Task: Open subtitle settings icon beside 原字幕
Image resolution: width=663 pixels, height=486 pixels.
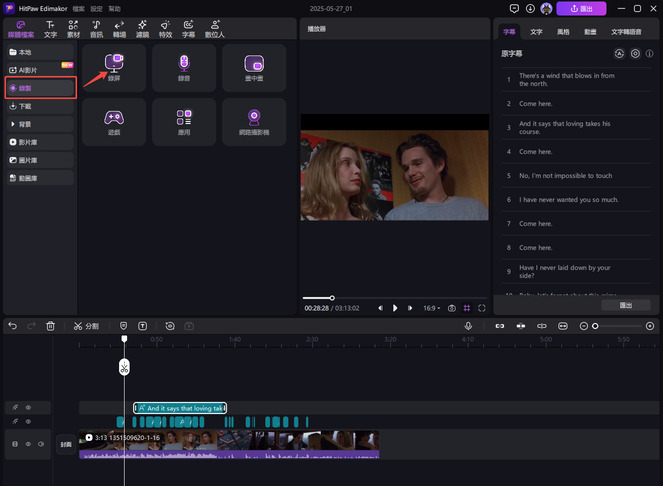Action: [x=635, y=54]
